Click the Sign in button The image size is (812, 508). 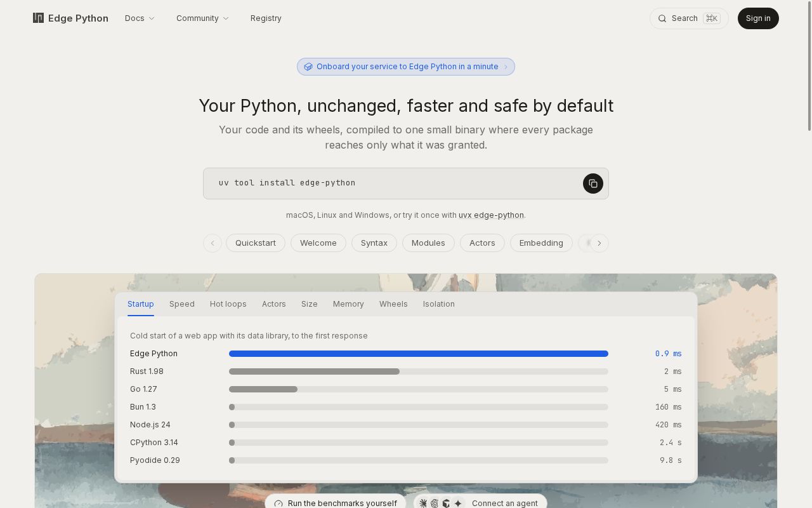758,18
